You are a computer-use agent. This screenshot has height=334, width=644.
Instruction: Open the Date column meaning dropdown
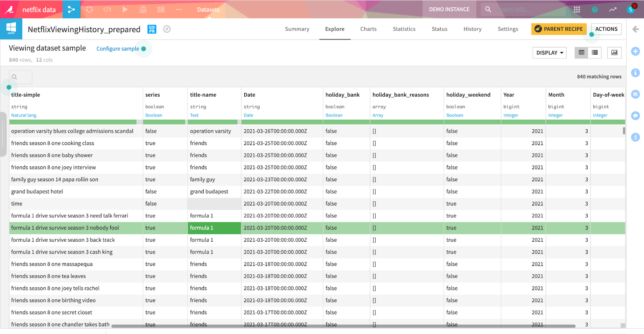[248, 115]
